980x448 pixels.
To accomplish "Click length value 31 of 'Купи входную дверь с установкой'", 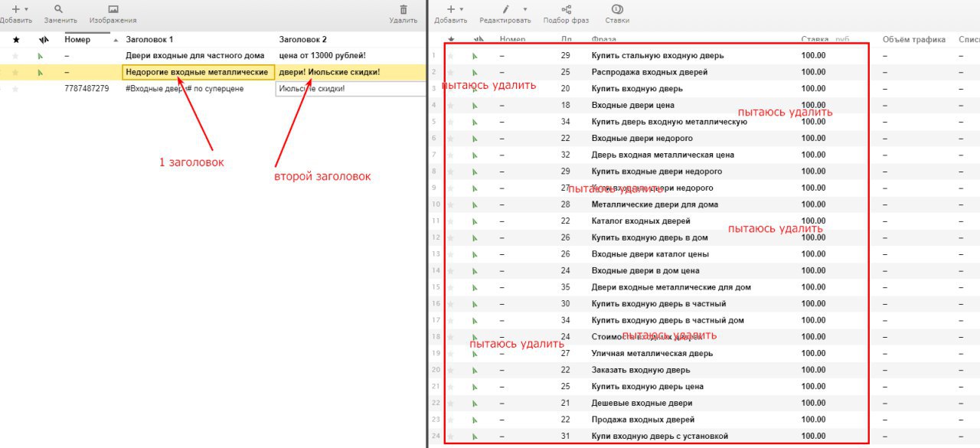I will click(565, 437).
